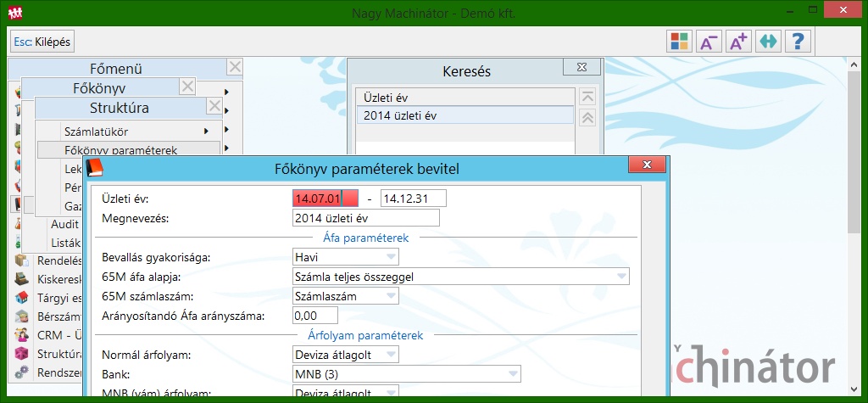Click the main window vertical scrollbar thumb

(854, 151)
